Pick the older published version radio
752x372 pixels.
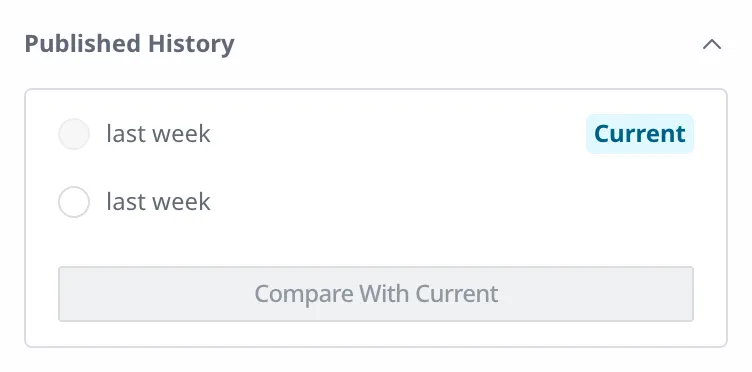(74, 202)
